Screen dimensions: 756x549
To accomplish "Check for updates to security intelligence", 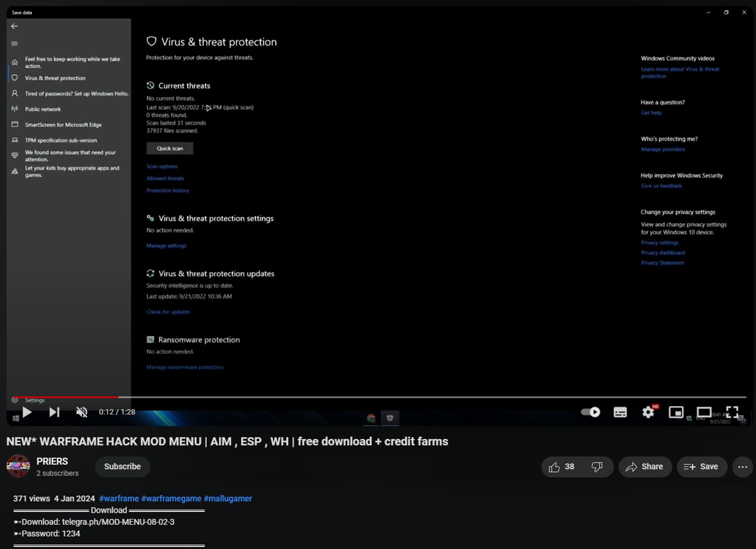I will point(168,312).
